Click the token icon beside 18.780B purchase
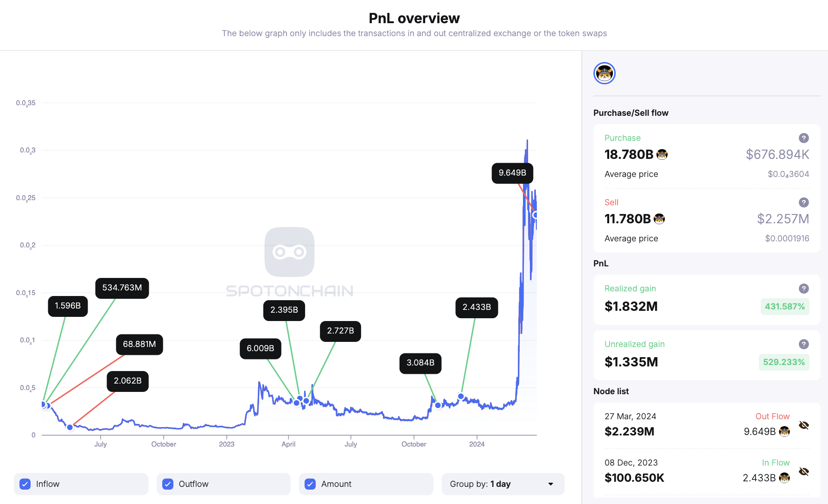Viewport: 828px width, 504px height. coord(662,154)
